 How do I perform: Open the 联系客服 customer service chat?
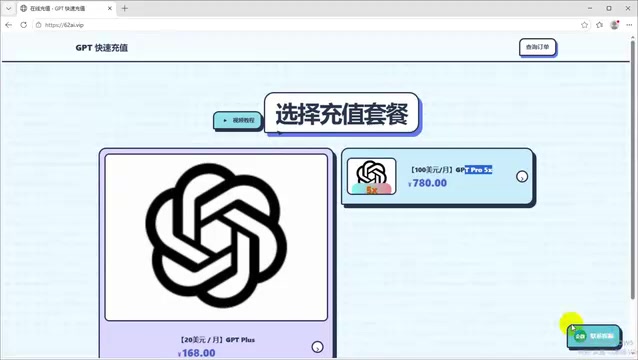594,336
